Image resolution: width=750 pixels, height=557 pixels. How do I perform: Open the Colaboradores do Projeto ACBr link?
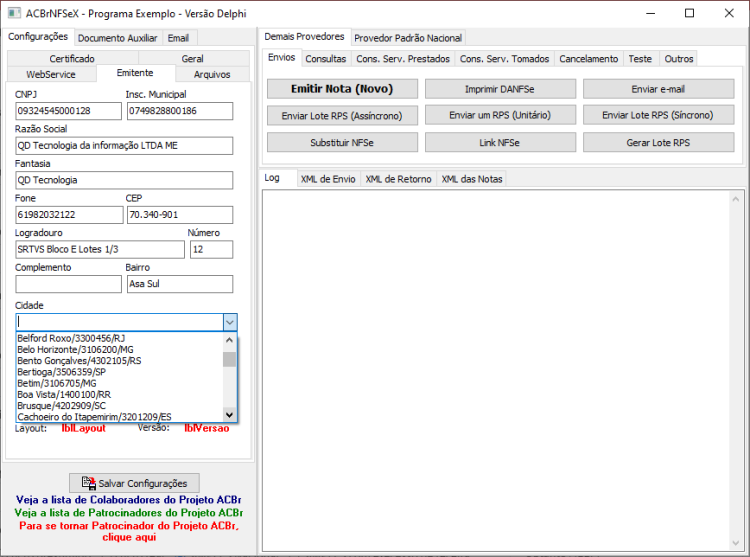pos(129,500)
